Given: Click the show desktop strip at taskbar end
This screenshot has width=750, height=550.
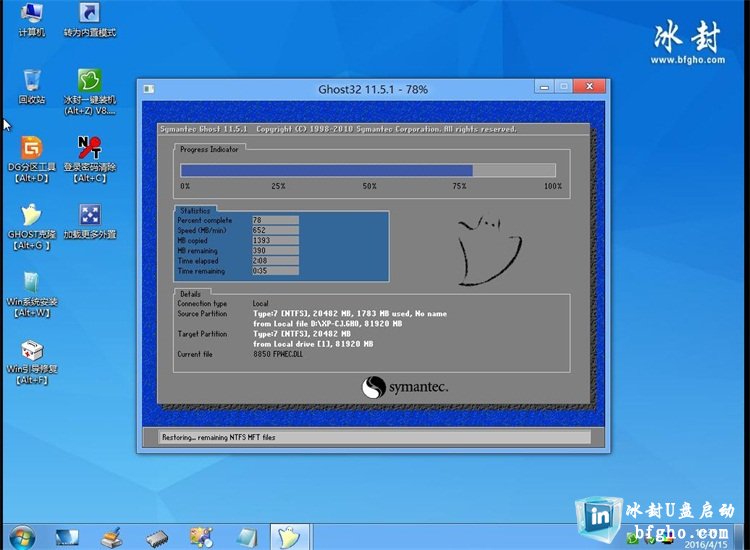Looking at the screenshot, I should (x=739, y=537).
